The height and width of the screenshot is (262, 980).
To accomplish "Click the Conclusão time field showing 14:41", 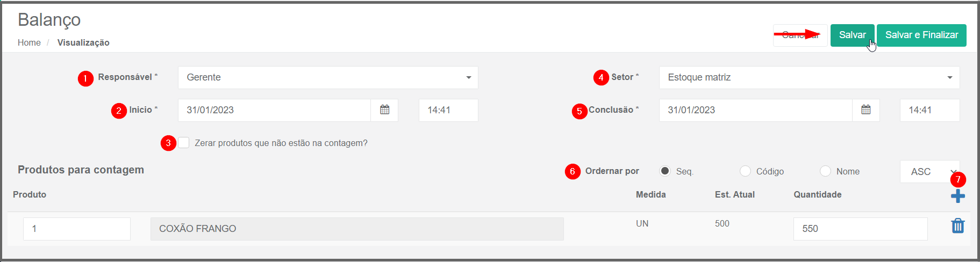I will [x=929, y=110].
